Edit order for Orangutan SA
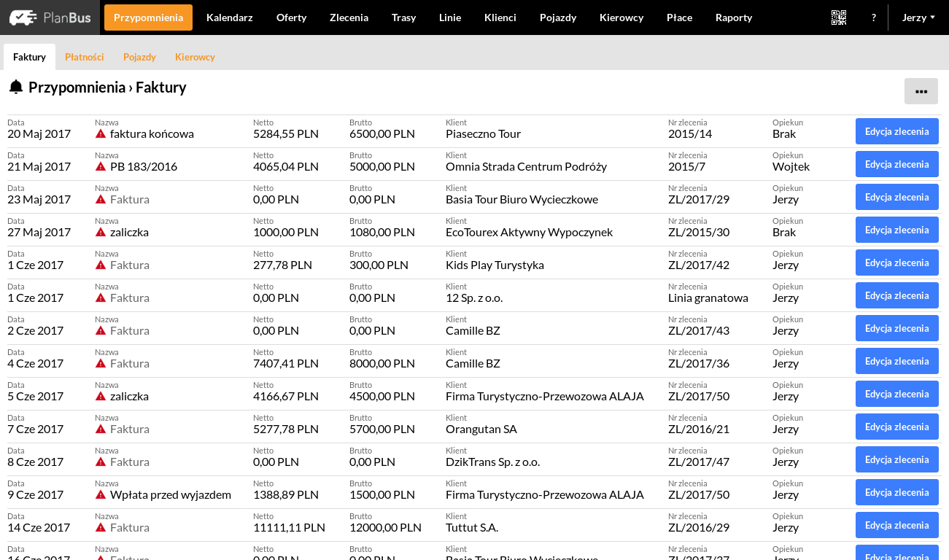The width and height of the screenshot is (949, 560). click(896, 427)
